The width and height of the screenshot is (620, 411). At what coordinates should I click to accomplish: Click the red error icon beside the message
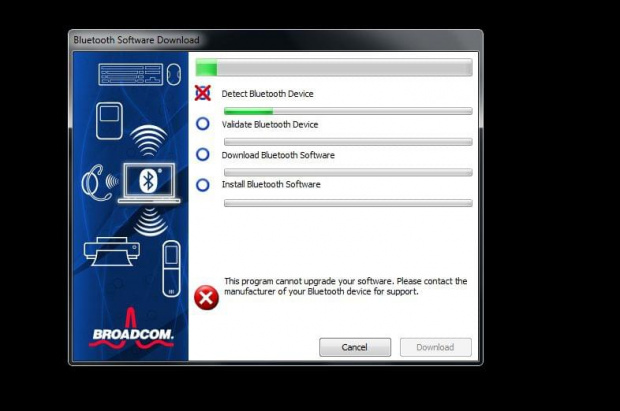(206, 297)
